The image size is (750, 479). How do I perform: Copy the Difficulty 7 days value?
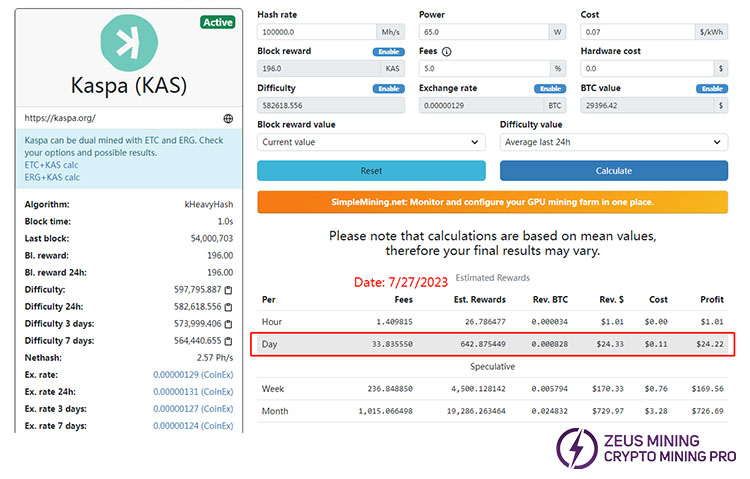(x=228, y=340)
